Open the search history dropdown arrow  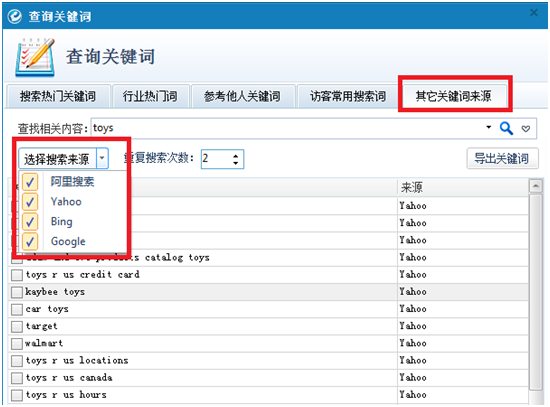(x=489, y=128)
